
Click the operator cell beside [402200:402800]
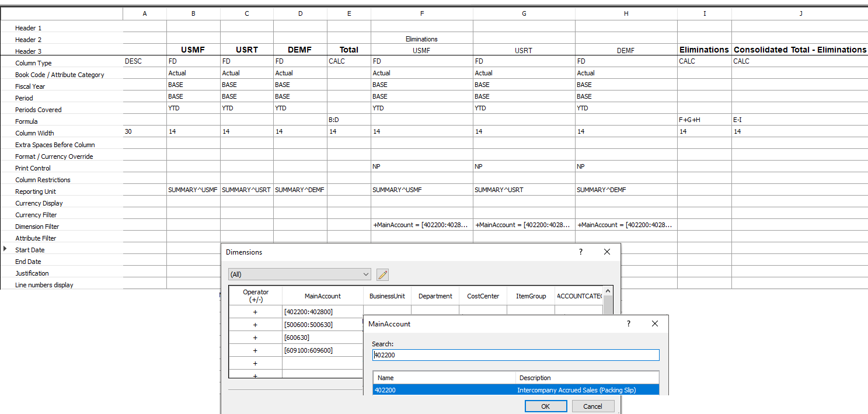point(256,312)
